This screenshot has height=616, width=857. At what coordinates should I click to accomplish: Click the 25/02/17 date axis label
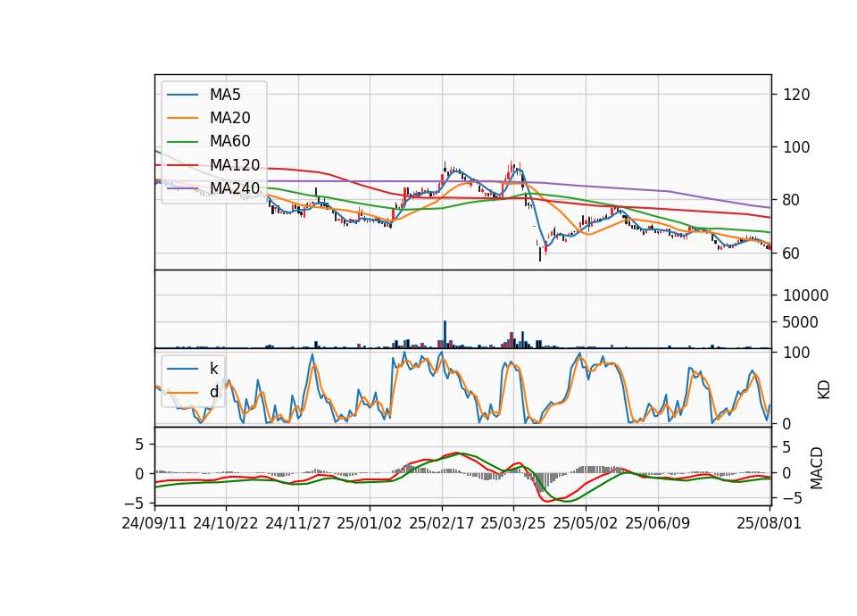coord(442,523)
